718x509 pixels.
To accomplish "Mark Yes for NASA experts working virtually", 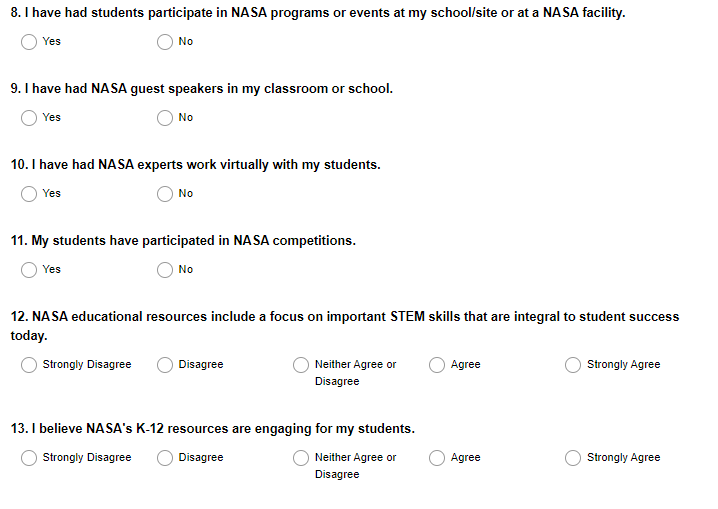I will [30, 194].
